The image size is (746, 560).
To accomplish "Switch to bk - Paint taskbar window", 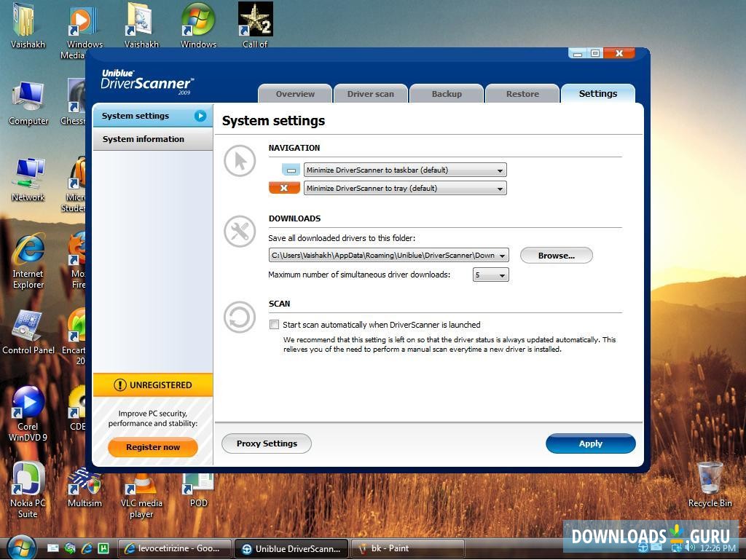I will pos(407,548).
